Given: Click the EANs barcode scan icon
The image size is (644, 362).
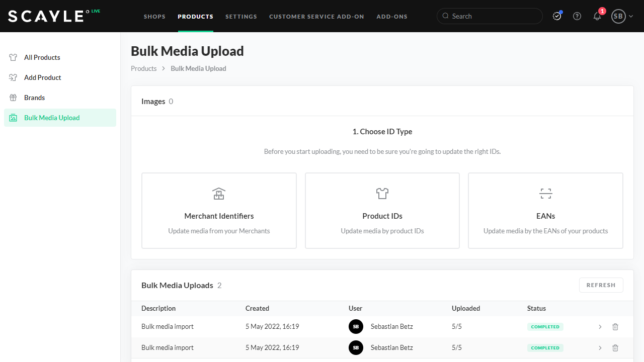Looking at the screenshot, I should [x=546, y=194].
